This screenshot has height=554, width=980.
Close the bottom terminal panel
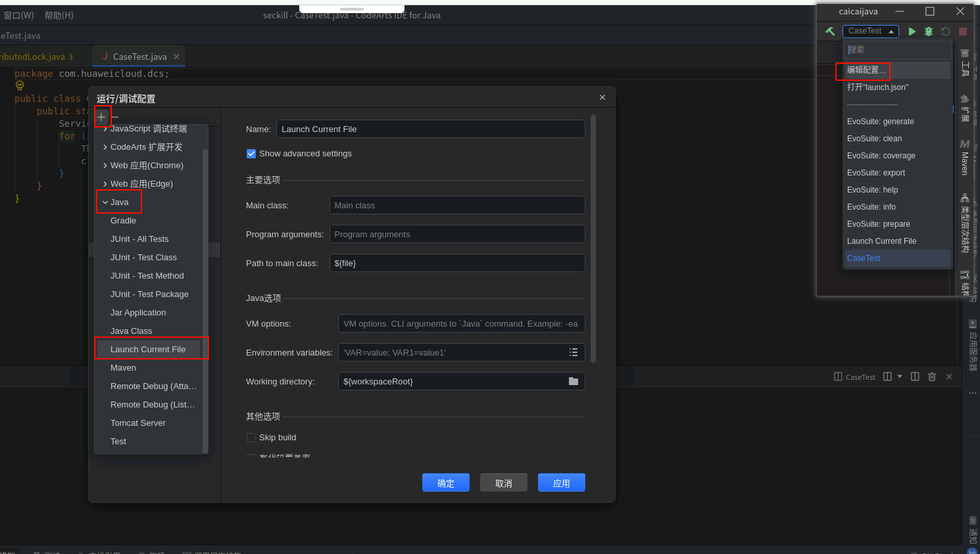tap(949, 377)
